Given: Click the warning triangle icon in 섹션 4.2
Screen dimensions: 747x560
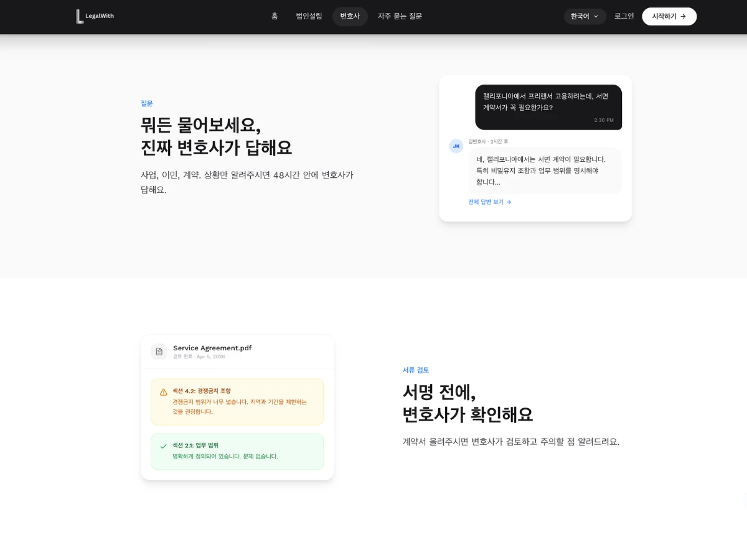Looking at the screenshot, I should pyautogui.click(x=164, y=392).
